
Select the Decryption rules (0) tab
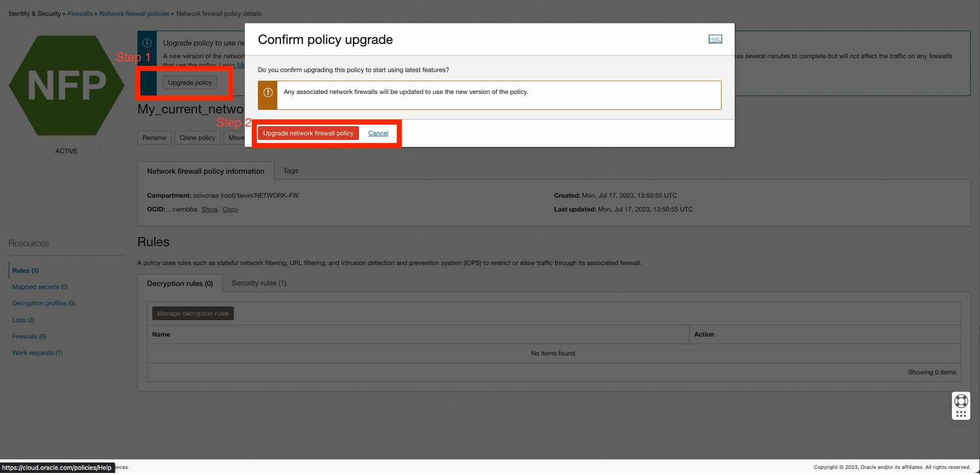[180, 283]
